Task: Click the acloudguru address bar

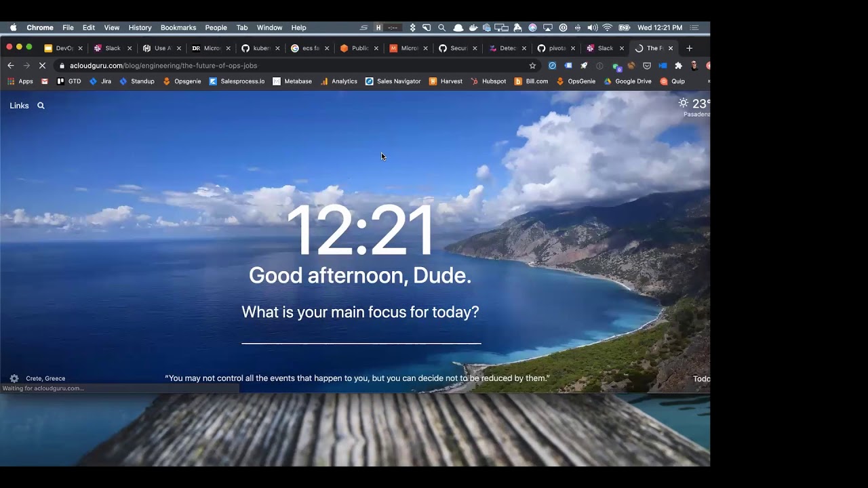Action: point(292,66)
